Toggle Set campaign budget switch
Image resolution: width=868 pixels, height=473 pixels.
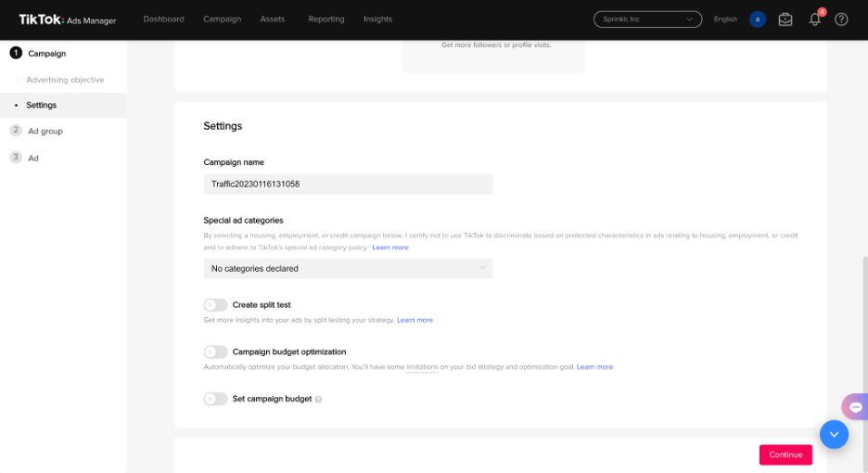click(215, 399)
